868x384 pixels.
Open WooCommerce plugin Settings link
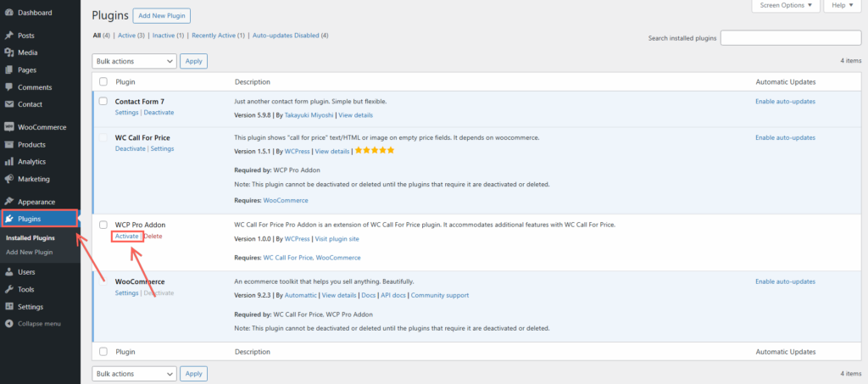point(127,293)
